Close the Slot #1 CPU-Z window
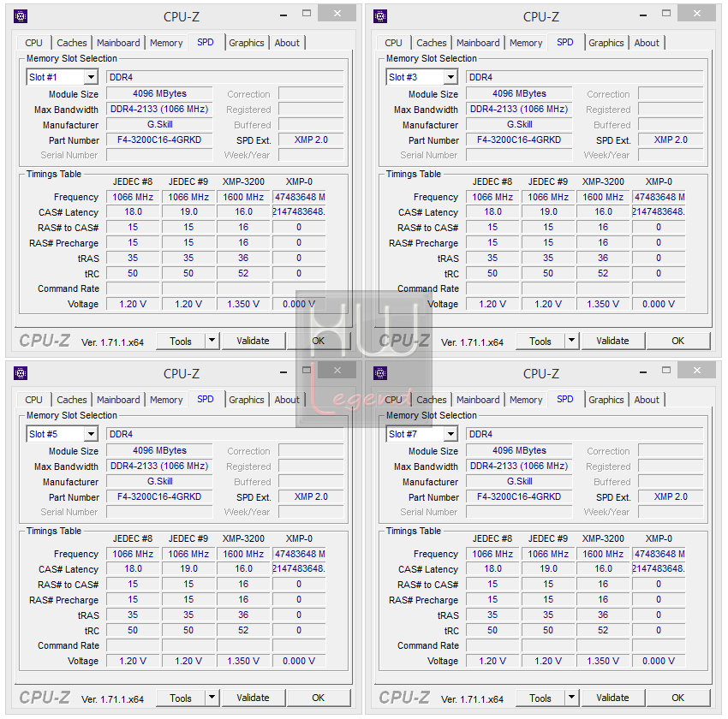The height and width of the screenshot is (719, 728). tap(337, 14)
